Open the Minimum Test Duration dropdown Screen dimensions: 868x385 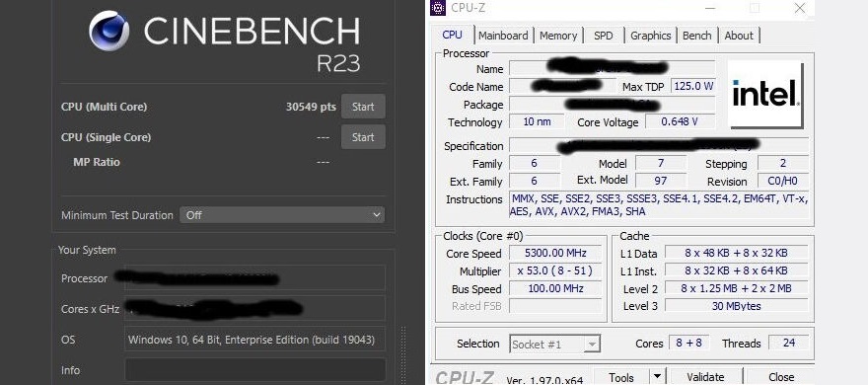pyautogui.click(x=282, y=215)
